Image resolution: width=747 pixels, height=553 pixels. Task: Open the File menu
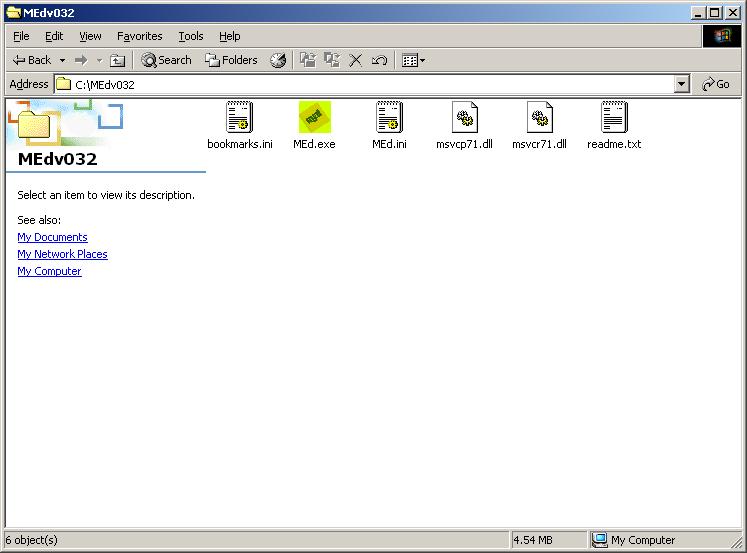pyautogui.click(x=21, y=36)
